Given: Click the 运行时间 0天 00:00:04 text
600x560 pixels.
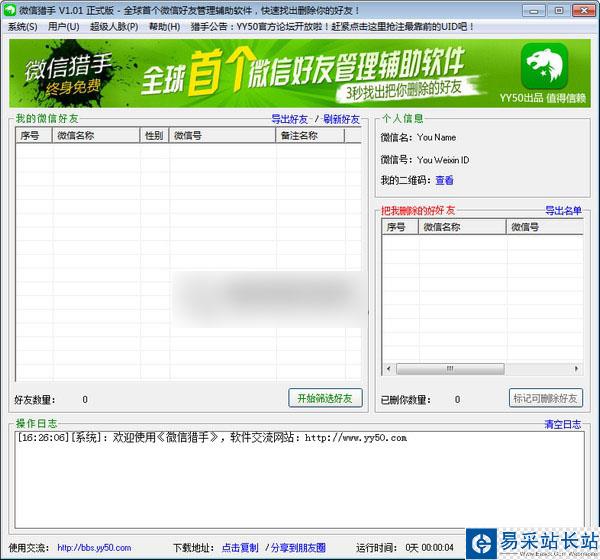Looking at the screenshot, I should [x=405, y=548].
